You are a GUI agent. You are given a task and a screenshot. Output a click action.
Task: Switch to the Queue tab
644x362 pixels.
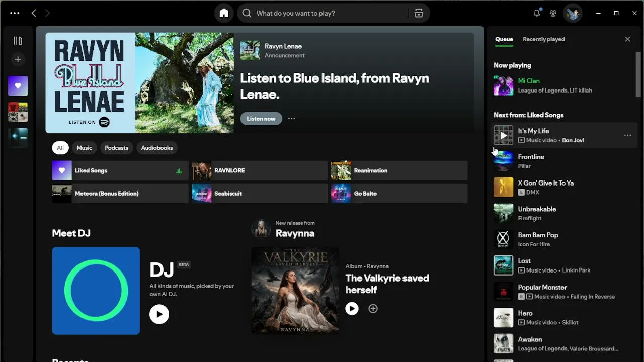pos(504,39)
